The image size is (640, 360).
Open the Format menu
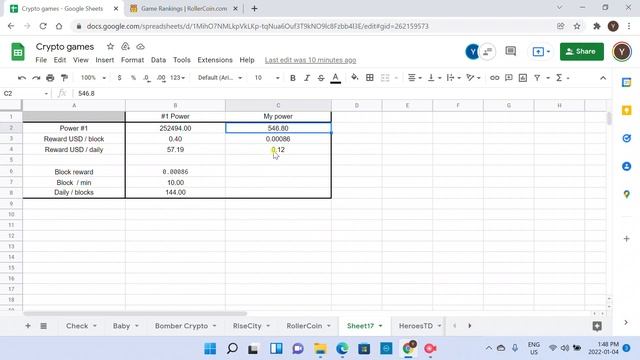pyautogui.click(x=133, y=60)
